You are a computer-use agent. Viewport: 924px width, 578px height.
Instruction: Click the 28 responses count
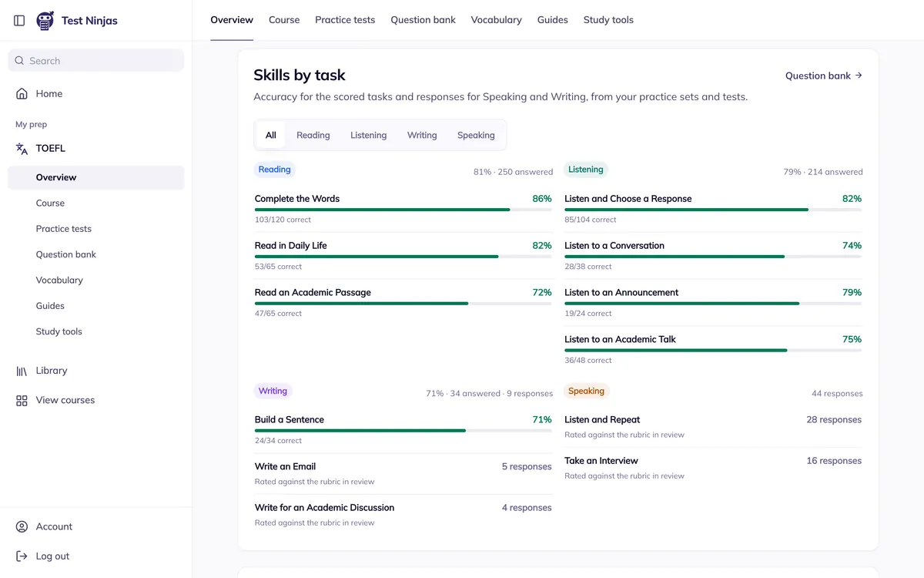(834, 420)
